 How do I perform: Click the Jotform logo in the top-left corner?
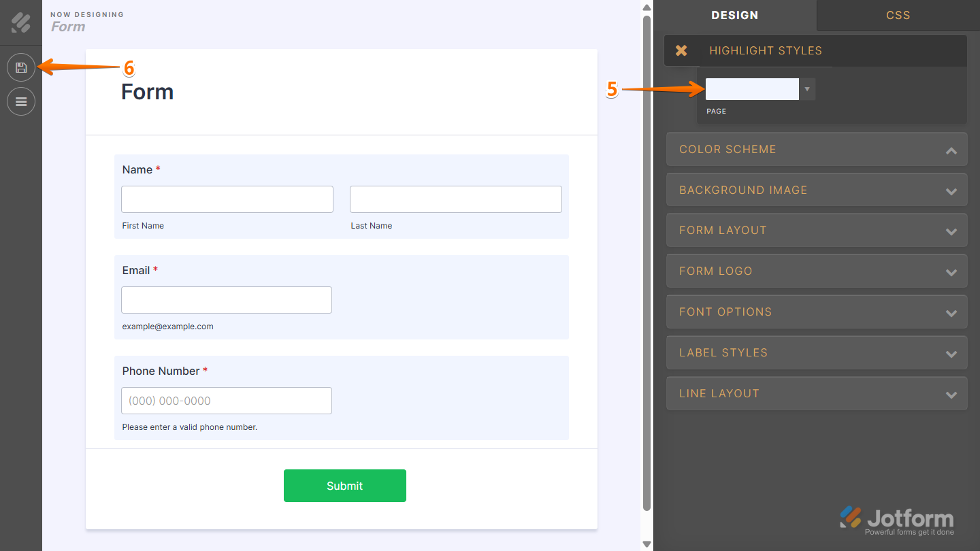click(20, 22)
